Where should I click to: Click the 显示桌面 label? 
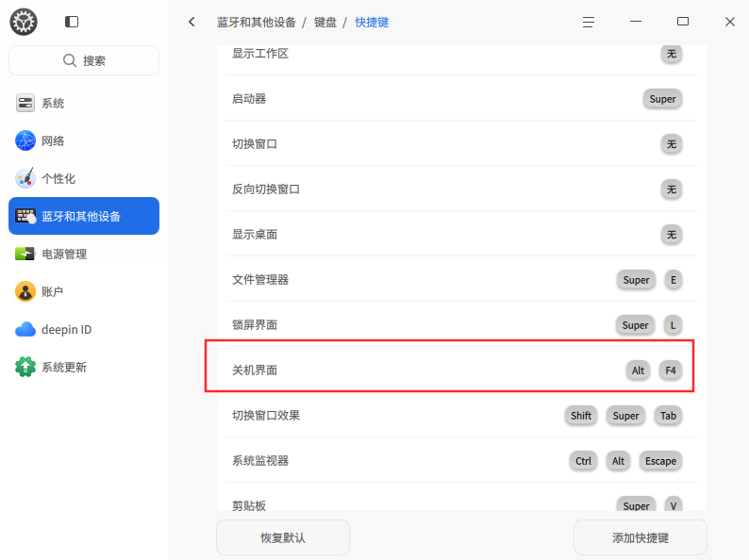(x=255, y=235)
